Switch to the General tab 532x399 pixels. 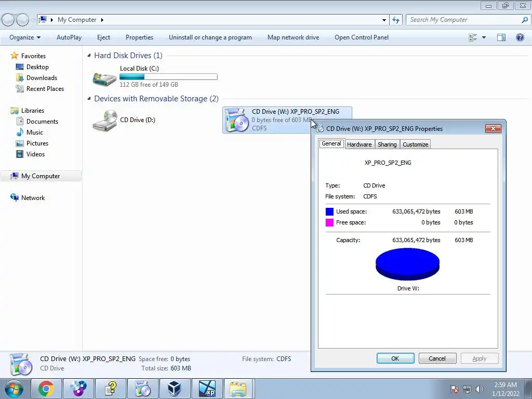tap(331, 143)
